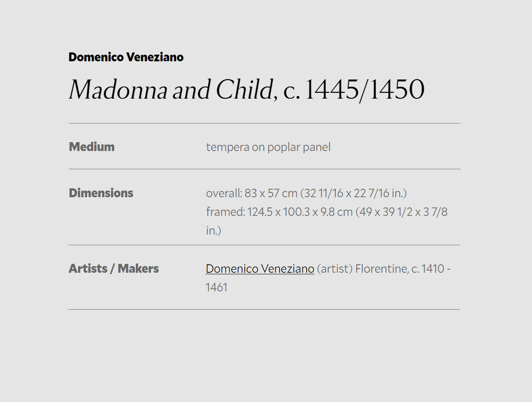The image size is (532, 402).
Task: Open the underlined Domenico Veneziano artist link
Action: [260, 269]
